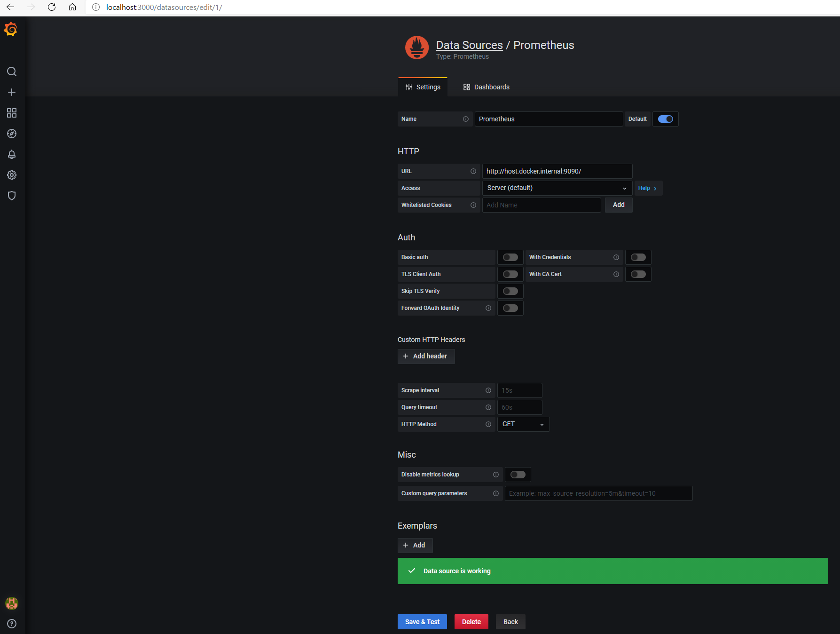This screenshot has height=634, width=840.
Task: Toggle the Default data source switch
Action: [x=666, y=119]
